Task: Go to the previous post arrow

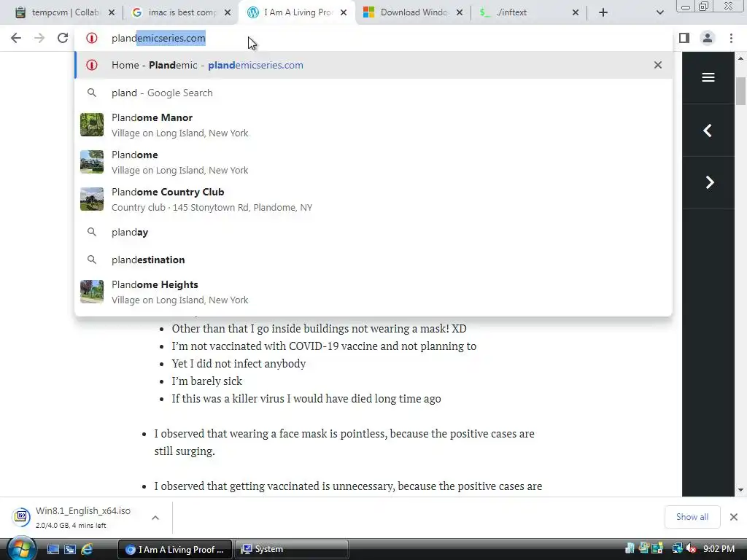Action: (708, 131)
